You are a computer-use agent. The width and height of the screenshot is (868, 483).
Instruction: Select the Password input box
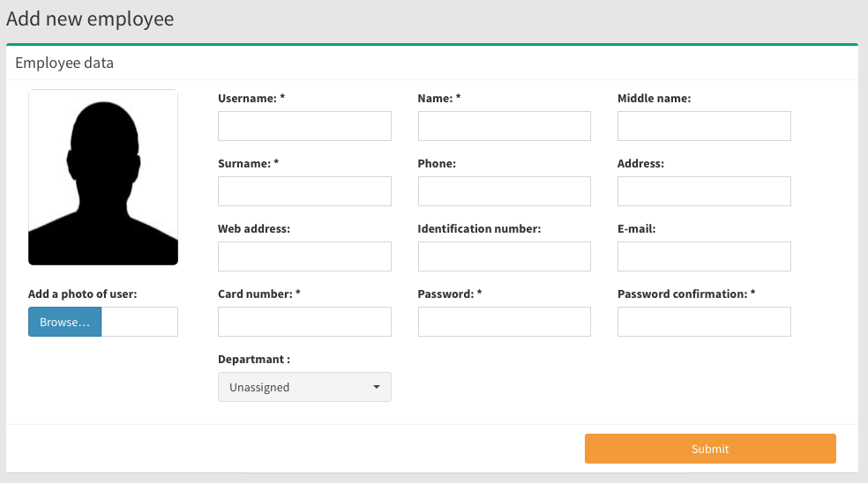click(x=505, y=322)
